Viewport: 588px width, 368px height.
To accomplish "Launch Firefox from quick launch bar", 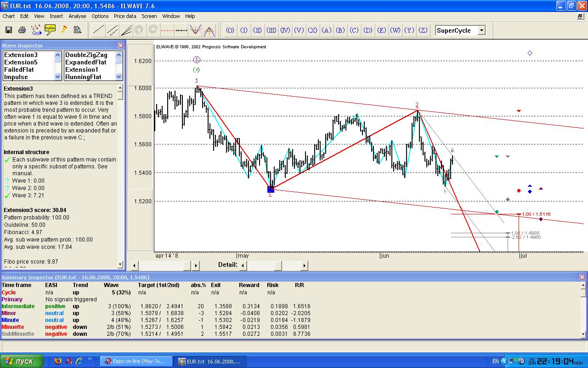I will pyautogui.click(x=58, y=361).
